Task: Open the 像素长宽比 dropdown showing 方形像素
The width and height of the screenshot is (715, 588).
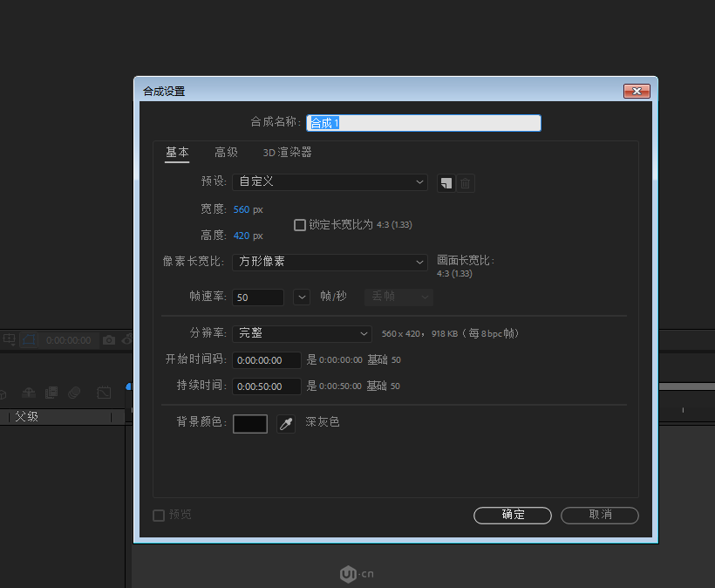Action: [330, 261]
